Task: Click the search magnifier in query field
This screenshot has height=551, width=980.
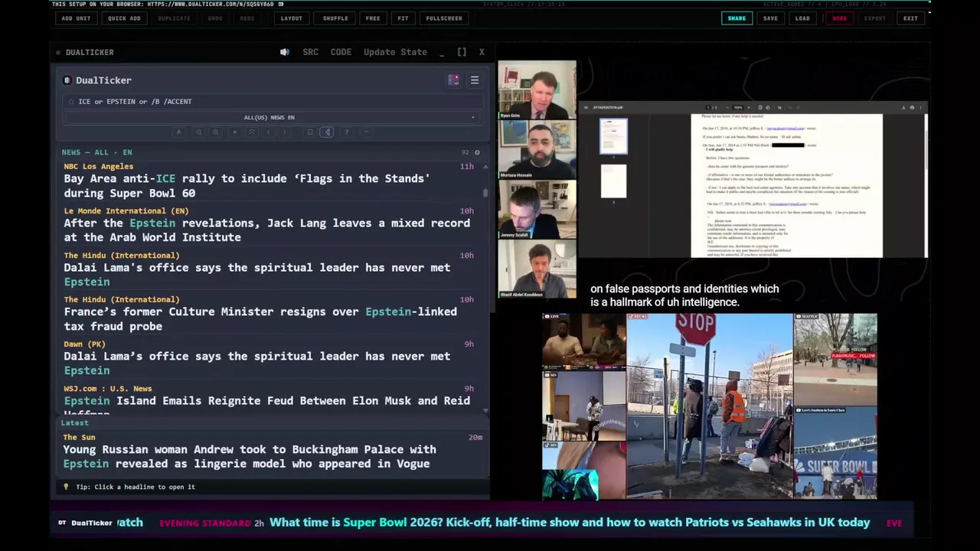Action: click(71, 102)
